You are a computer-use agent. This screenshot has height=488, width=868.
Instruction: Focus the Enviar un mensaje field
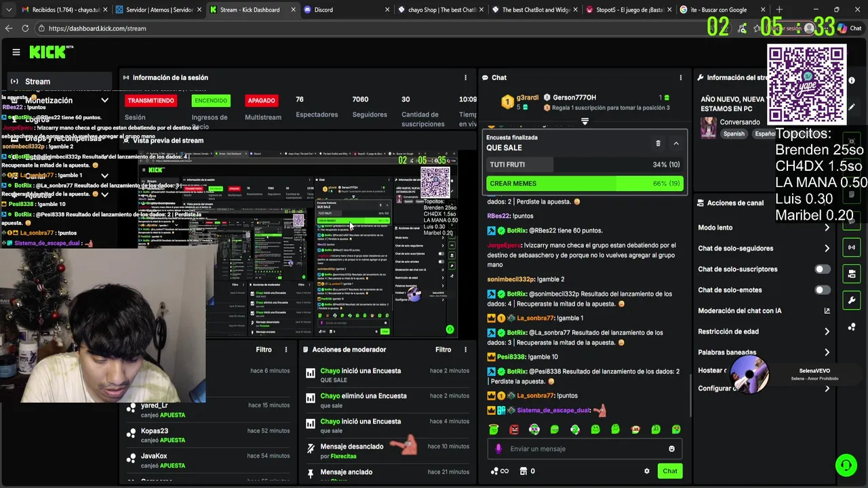click(585, 449)
